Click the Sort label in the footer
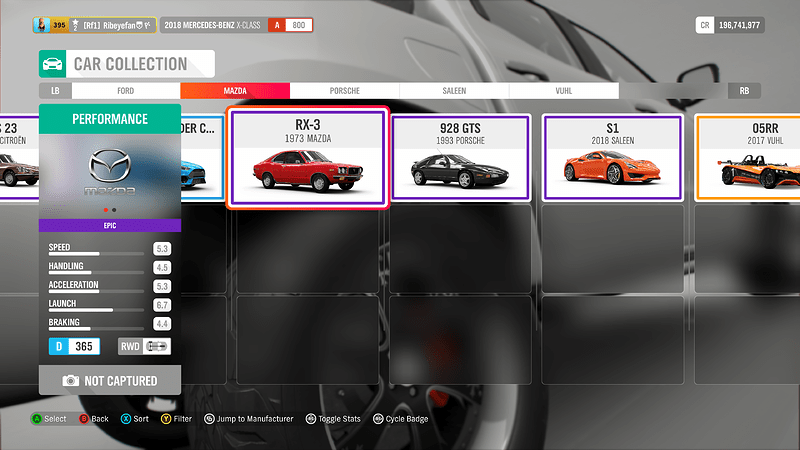800x450 pixels. (141, 419)
